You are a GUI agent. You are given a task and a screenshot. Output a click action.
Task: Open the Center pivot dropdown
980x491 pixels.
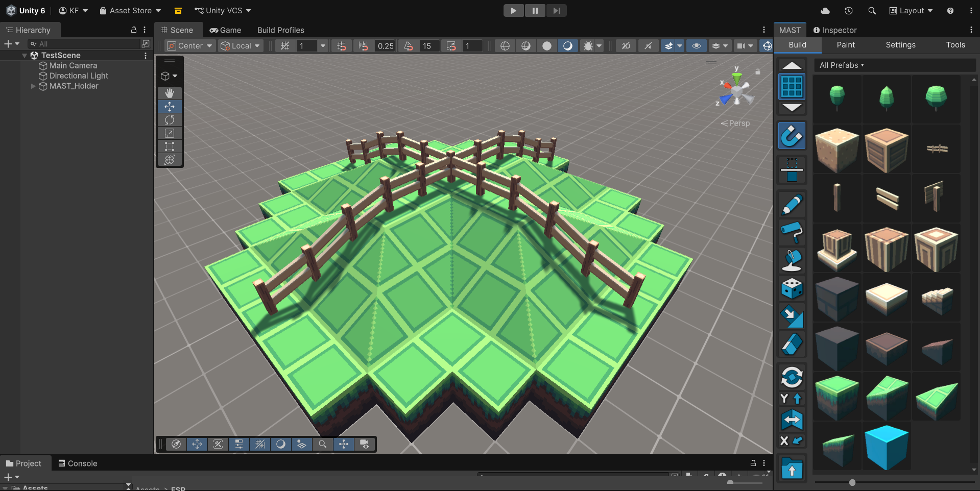tap(189, 46)
